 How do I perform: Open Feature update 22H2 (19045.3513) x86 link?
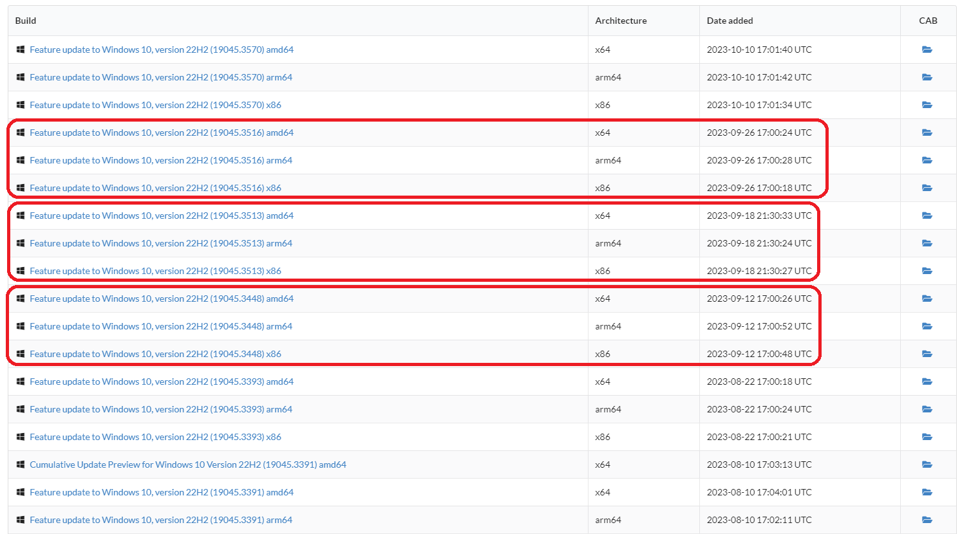tap(155, 271)
